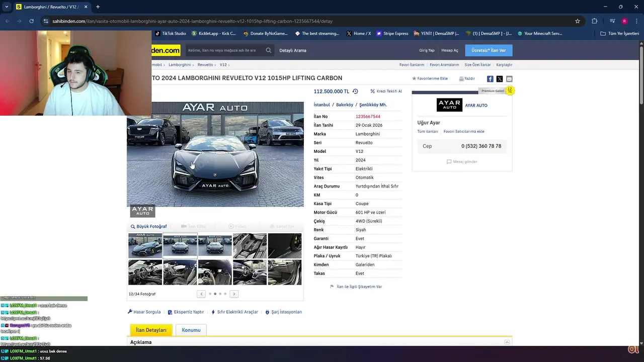Image resolution: width=644 pixels, height=362 pixels.
Task: Click the search magnifier icon
Action: click(269, 50)
